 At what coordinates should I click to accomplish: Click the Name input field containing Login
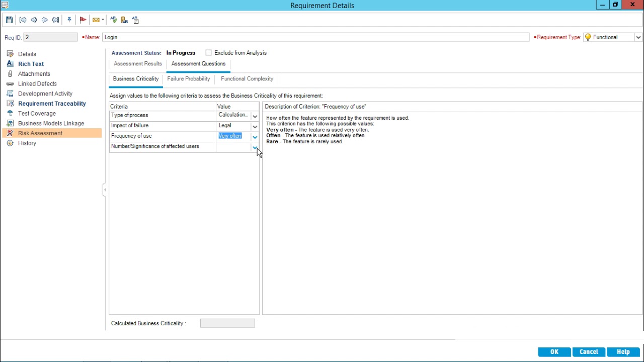(x=316, y=37)
